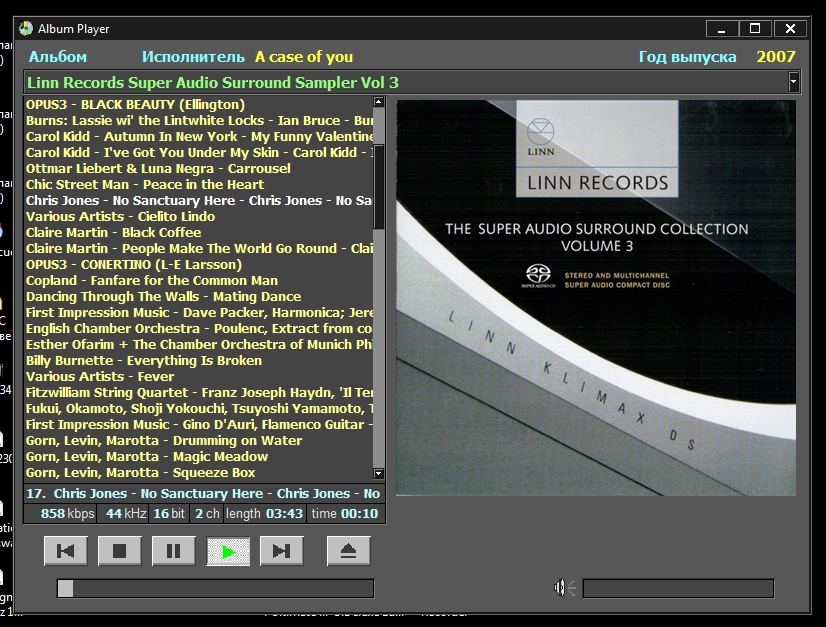Select Esther Ofarim + The Chamber Orchestra of Munich
This screenshot has height=627, width=826.
pyautogui.click(x=199, y=345)
